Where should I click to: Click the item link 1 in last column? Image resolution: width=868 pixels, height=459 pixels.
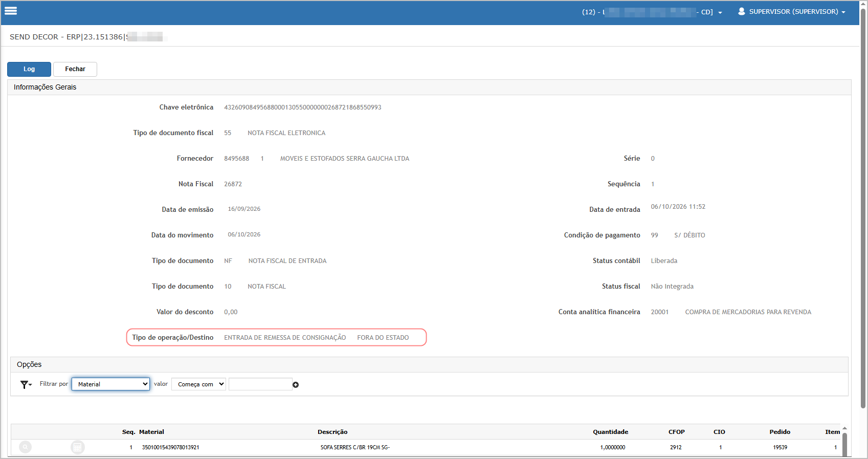click(836, 447)
